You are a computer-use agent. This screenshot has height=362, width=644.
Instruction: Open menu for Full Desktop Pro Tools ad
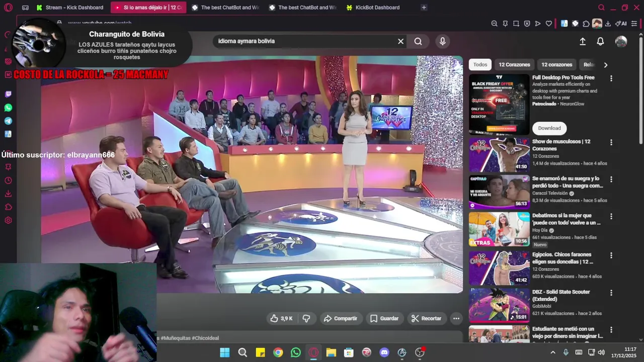point(611,78)
